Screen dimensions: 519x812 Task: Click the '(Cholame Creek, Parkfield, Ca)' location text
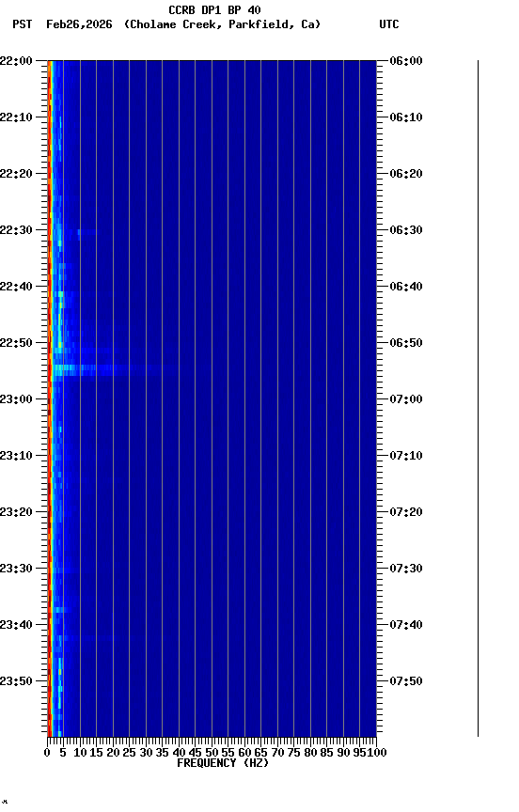pos(222,24)
